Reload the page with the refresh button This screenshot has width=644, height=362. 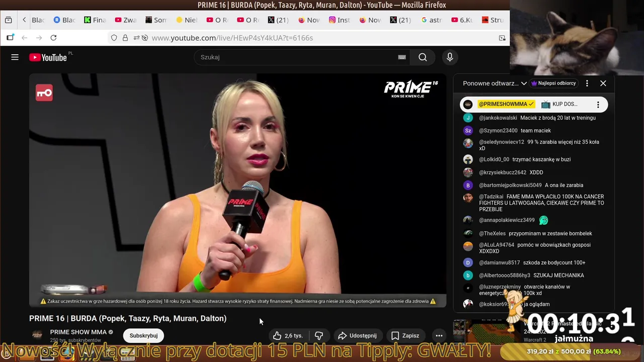[x=53, y=38]
